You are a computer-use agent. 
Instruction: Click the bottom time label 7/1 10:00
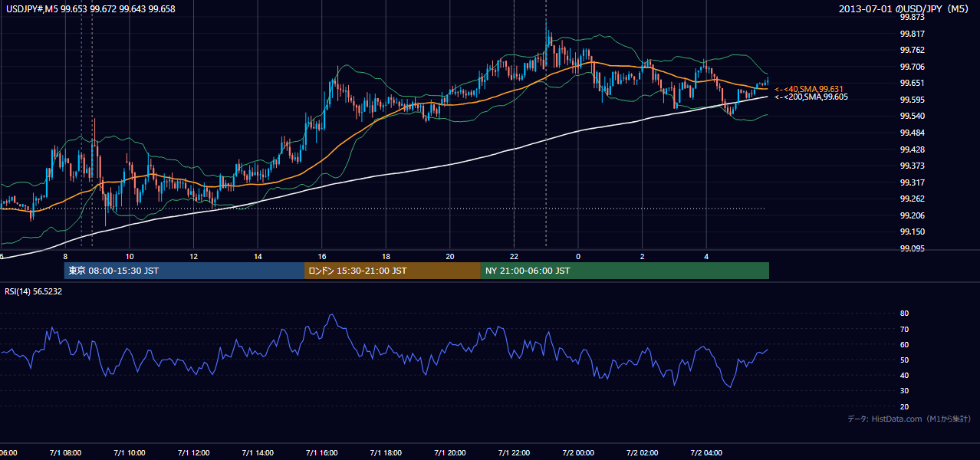pyautogui.click(x=130, y=453)
